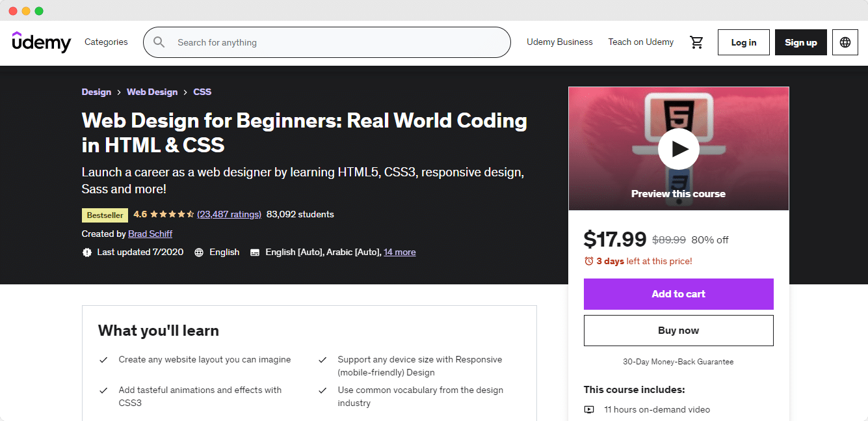Open instructor Brad Schiff profile

point(150,234)
